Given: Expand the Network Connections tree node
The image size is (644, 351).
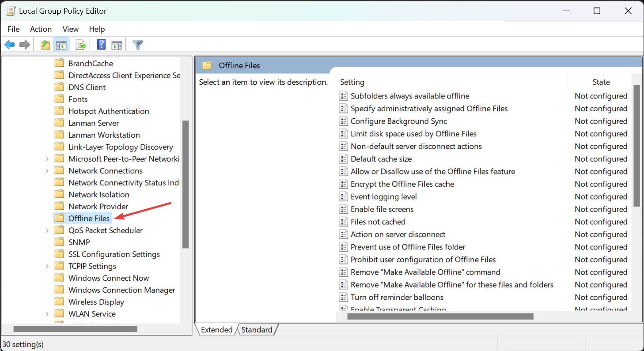Looking at the screenshot, I should pyautogui.click(x=47, y=171).
